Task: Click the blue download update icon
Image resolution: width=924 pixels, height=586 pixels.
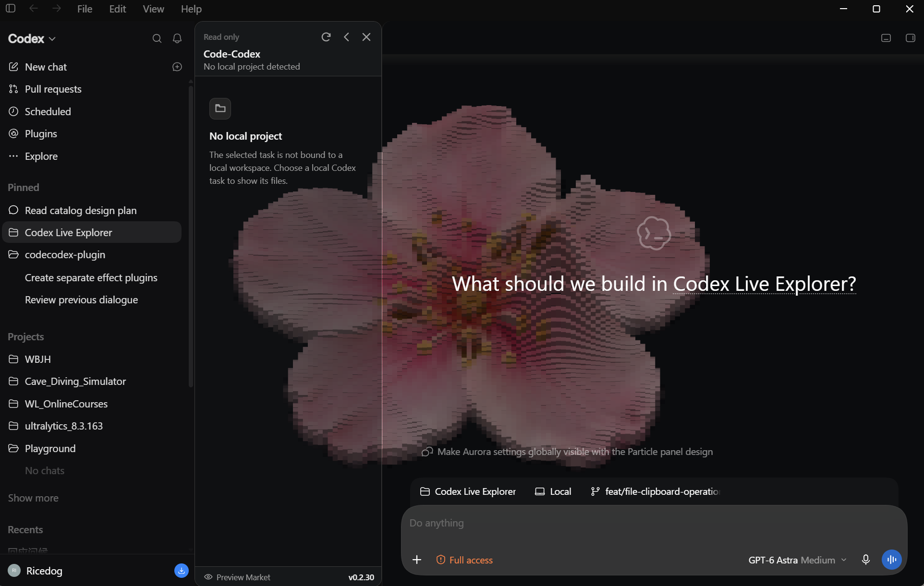Action: pyautogui.click(x=181, y=571)
